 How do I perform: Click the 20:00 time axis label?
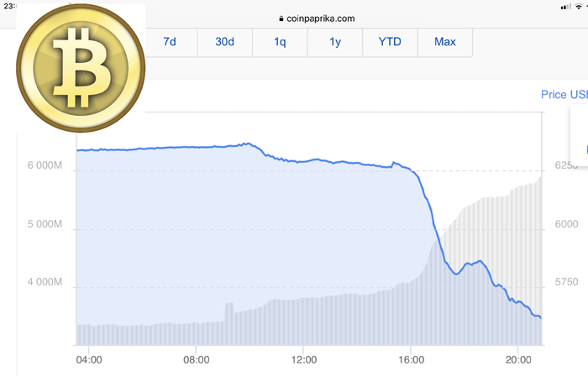[x=517, y=360]
